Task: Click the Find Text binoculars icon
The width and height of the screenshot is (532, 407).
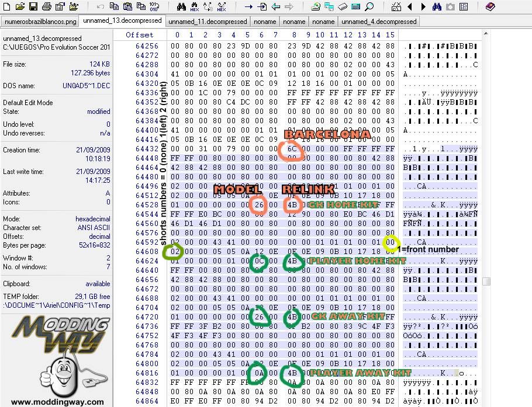Action: pos(181,7)
